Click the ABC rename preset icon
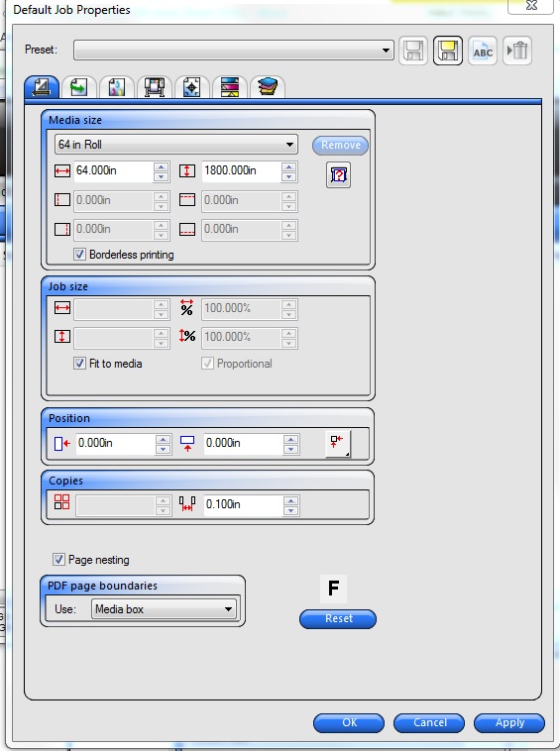 coord(483,51)
